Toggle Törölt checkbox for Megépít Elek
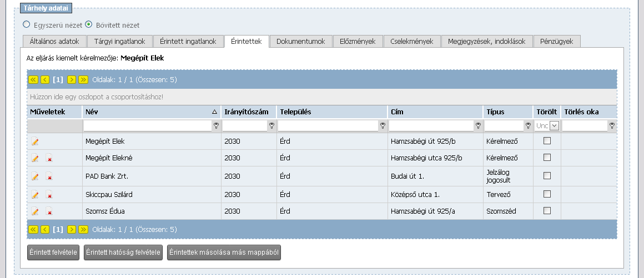 [547, 141]
